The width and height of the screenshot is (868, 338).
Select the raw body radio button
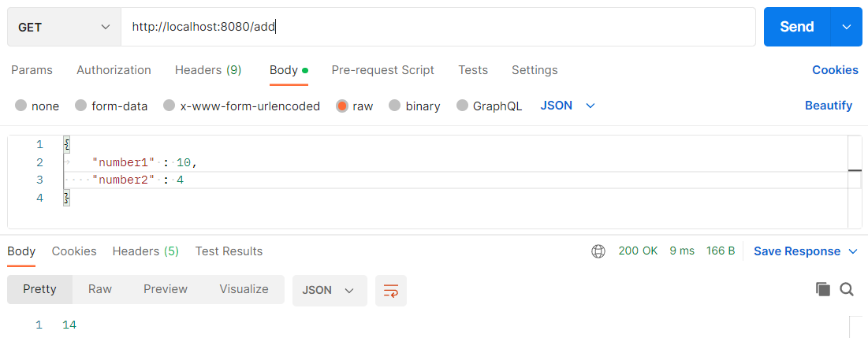coord(342,106)
